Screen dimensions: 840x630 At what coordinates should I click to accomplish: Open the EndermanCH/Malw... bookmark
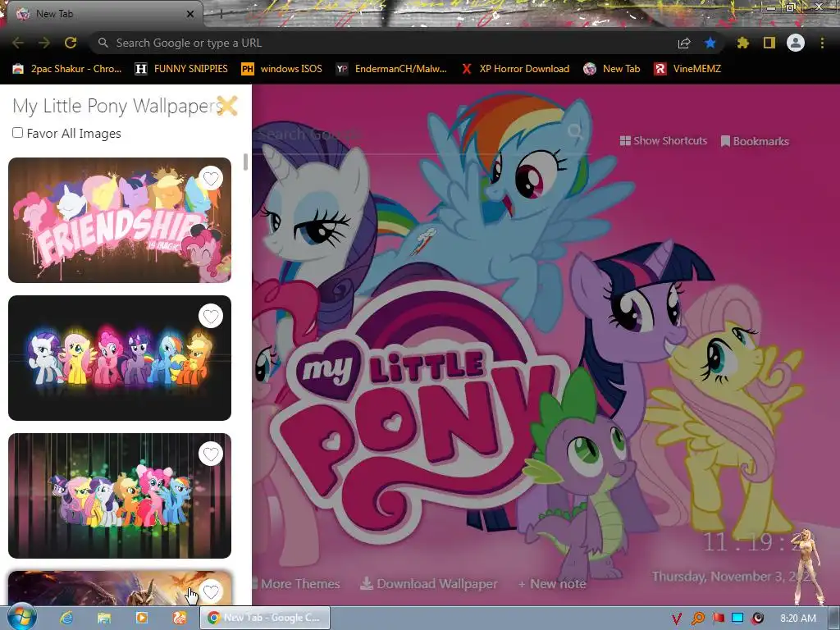pos(391,69)
